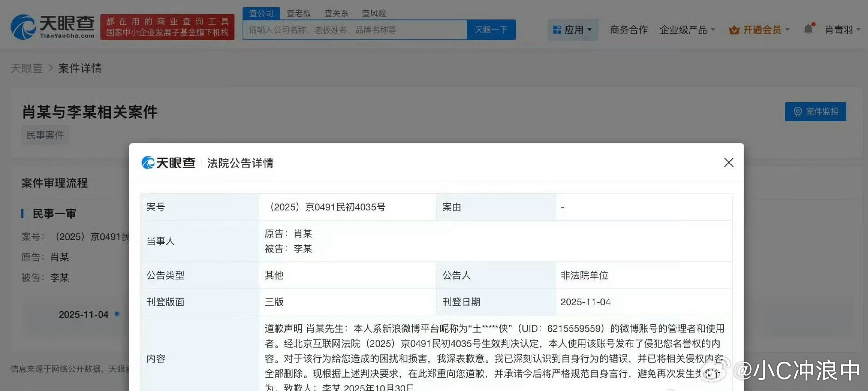Close the court announcement dialog
The width and height of the screenshot is (868, 391).
[x=729, y=162]
